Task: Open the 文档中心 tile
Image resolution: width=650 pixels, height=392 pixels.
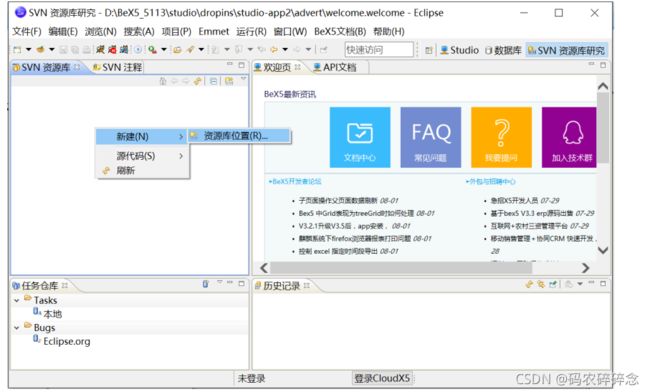Action: (360, 137)
